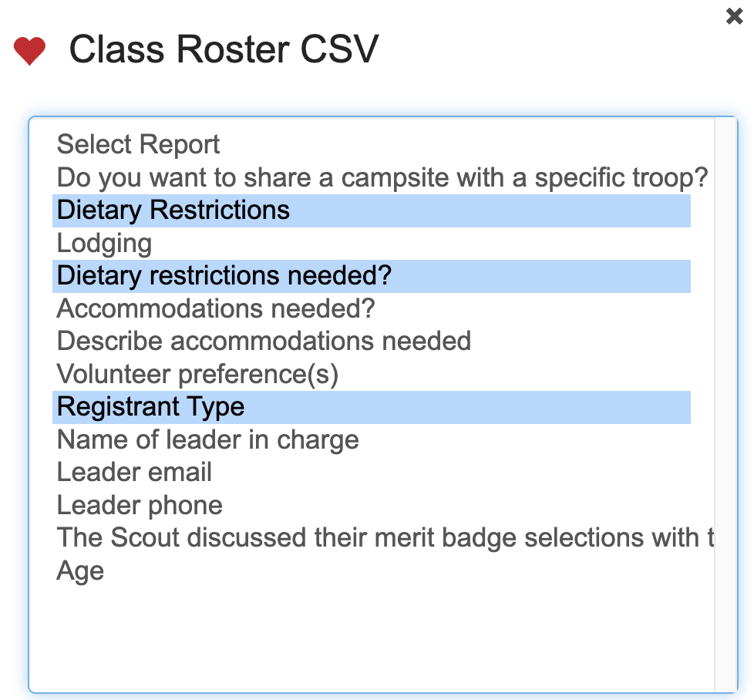The height and width of the screenshot is (700, 754).
Task: Click the red heart favorite icon
Action: 30,51
